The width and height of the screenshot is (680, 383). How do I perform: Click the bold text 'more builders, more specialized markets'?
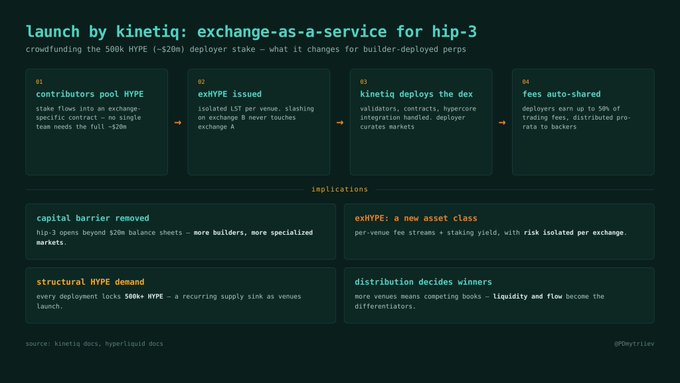(175, 237)
